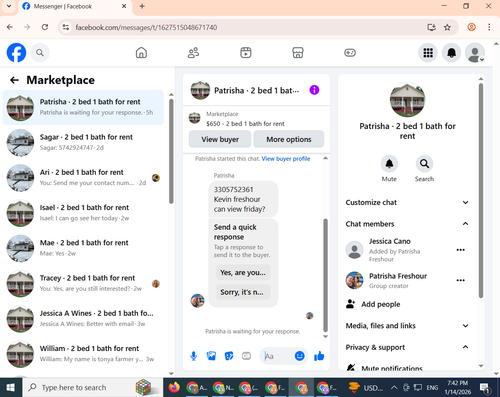Click the ENG language indicator
The height and width of the screenshot is (397, 500).
[x=432, y=387]
